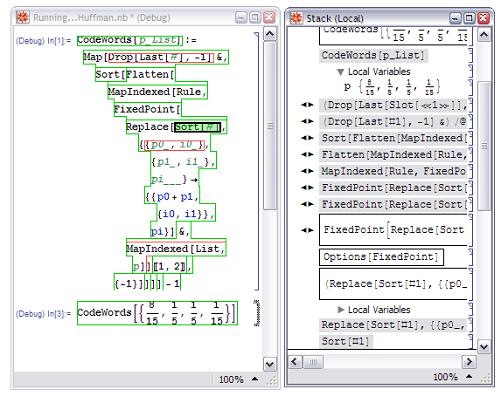Screen dimensions: 501x397
Task: Open Stack window 100% magnification popup
Action: 469,376
